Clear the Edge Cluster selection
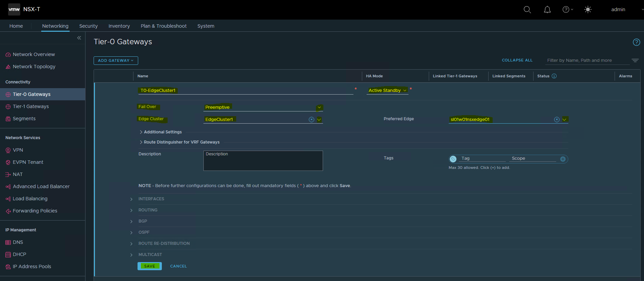644x281 pixels. pyautogui.click(x=312, y=120)
